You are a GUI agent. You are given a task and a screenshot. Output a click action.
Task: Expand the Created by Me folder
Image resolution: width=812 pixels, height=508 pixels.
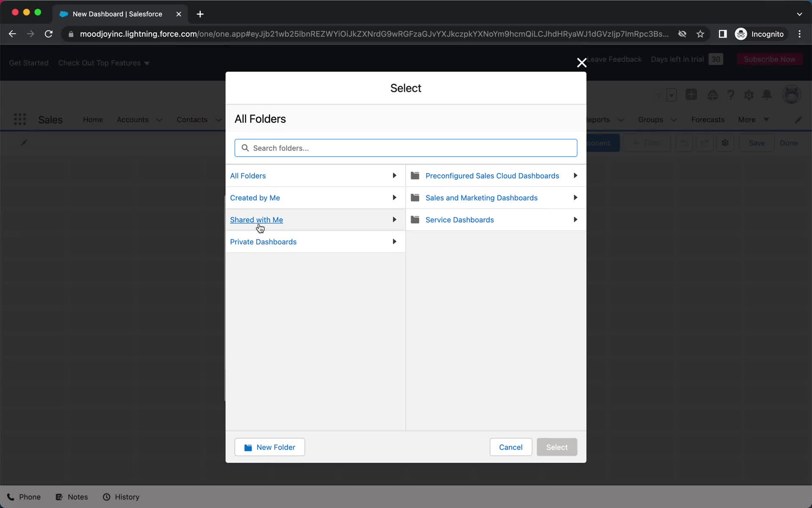point(394,197)
